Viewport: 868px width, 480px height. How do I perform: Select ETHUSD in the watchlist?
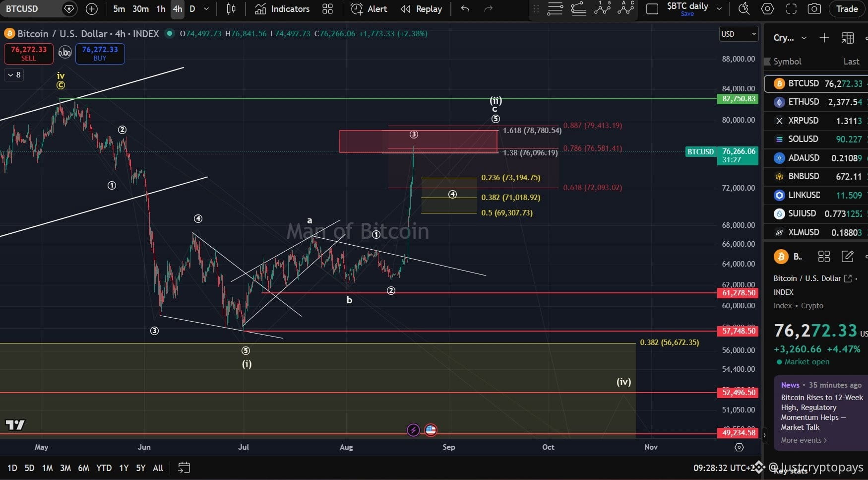(x=816, y=102)
